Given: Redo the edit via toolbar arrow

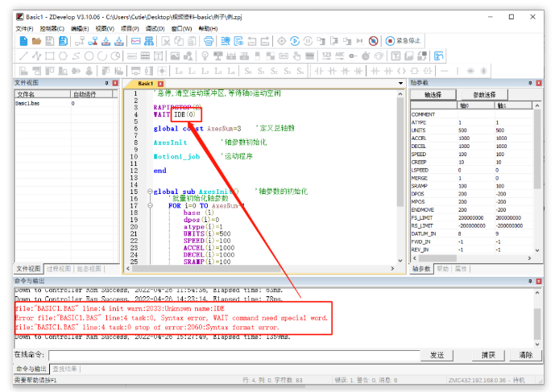Looking at the screenshot, I should [265, 41].
